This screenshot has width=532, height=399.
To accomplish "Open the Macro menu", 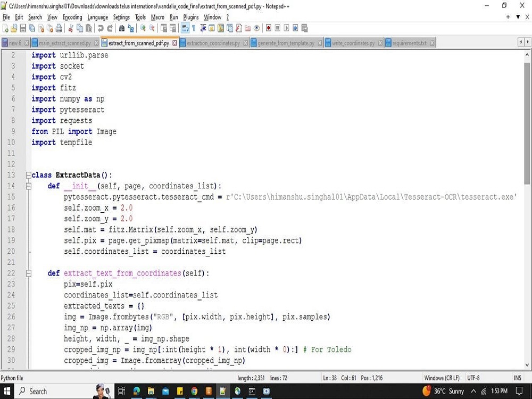I will click(x=157, y=18).
